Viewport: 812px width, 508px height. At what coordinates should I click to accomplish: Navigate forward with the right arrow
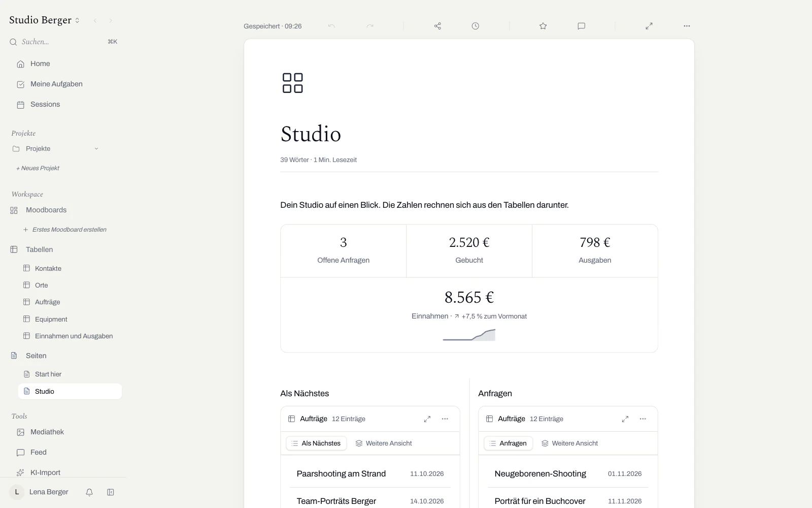click(x=111, y=21)
